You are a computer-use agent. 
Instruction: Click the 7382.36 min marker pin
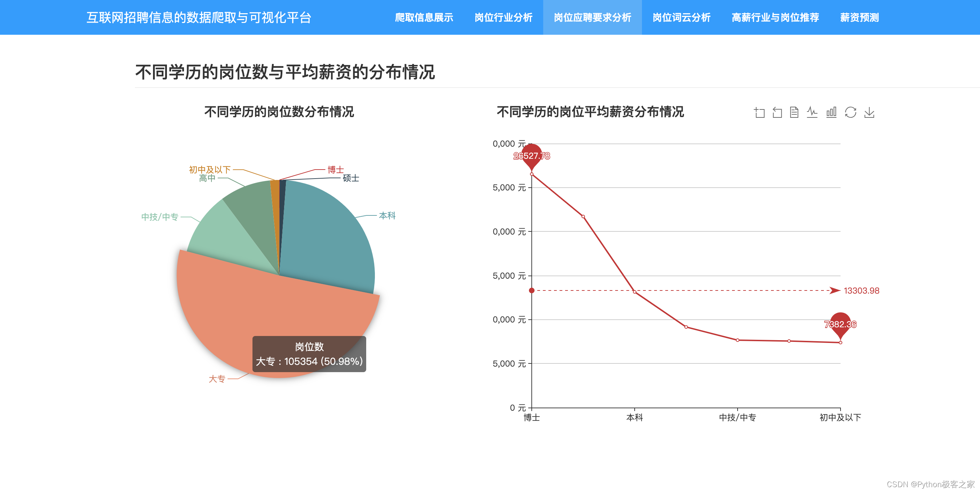(840, 324)
